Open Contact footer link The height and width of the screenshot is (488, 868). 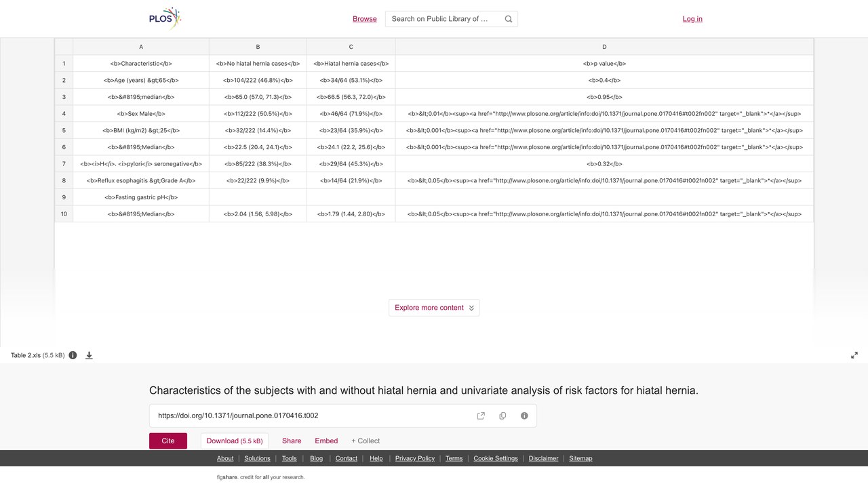347,458
